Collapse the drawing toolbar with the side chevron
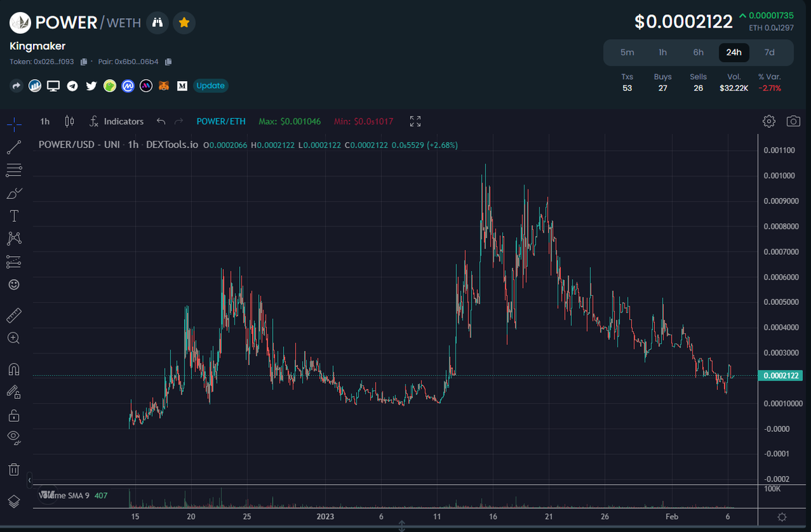 pyautogui.click(x=30, y=480)
